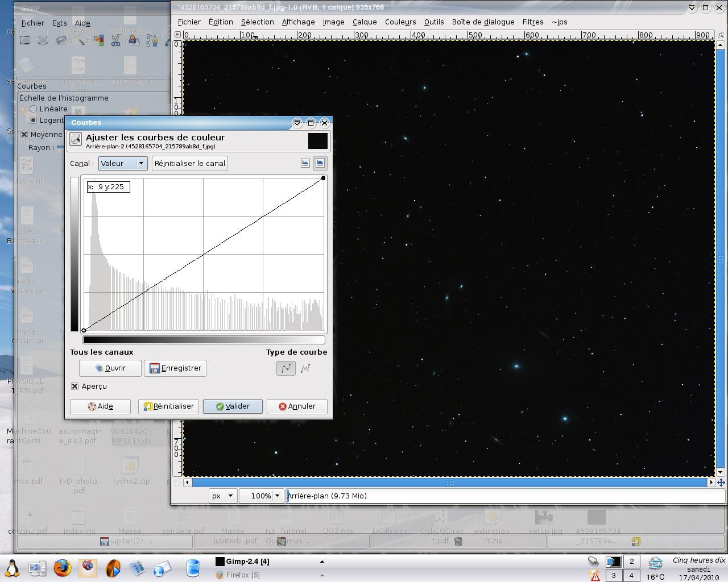The image size is (728, 582).
Task: Open the 100% zoom level dropdown
Action: click(261, 496)
